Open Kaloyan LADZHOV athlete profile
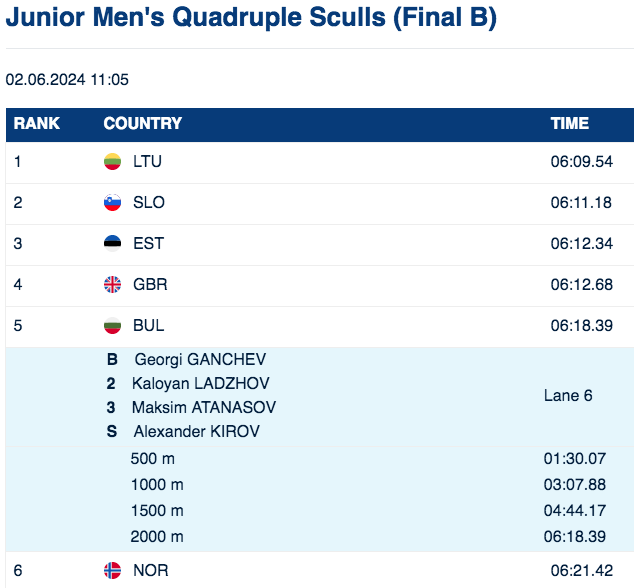The height and width of the screenshot is (588, 634). tap(200, 384)
